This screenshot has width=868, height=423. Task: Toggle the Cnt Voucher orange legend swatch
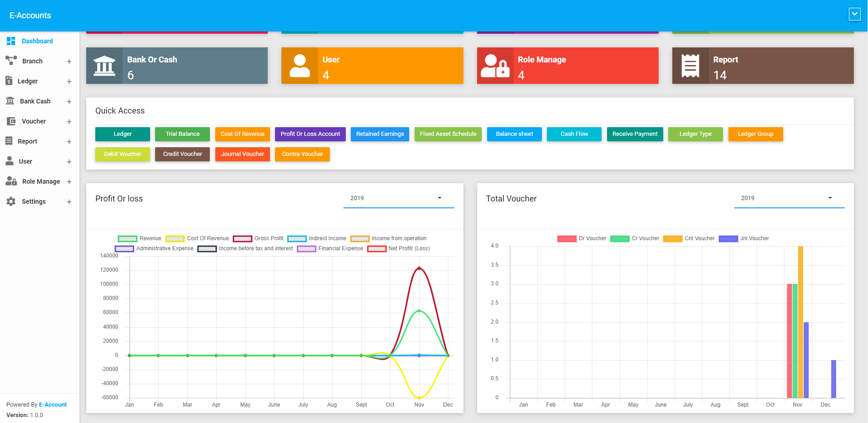click(x=672, y=238)
